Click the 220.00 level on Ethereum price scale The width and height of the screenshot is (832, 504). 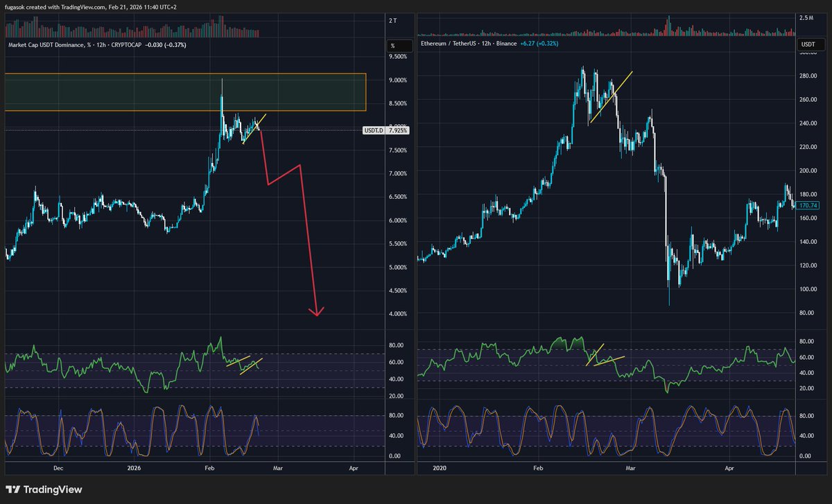(808, 147)
